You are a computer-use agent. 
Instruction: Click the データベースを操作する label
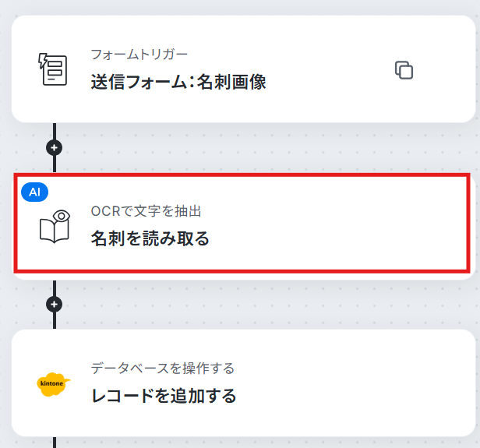tap(163, 368)
